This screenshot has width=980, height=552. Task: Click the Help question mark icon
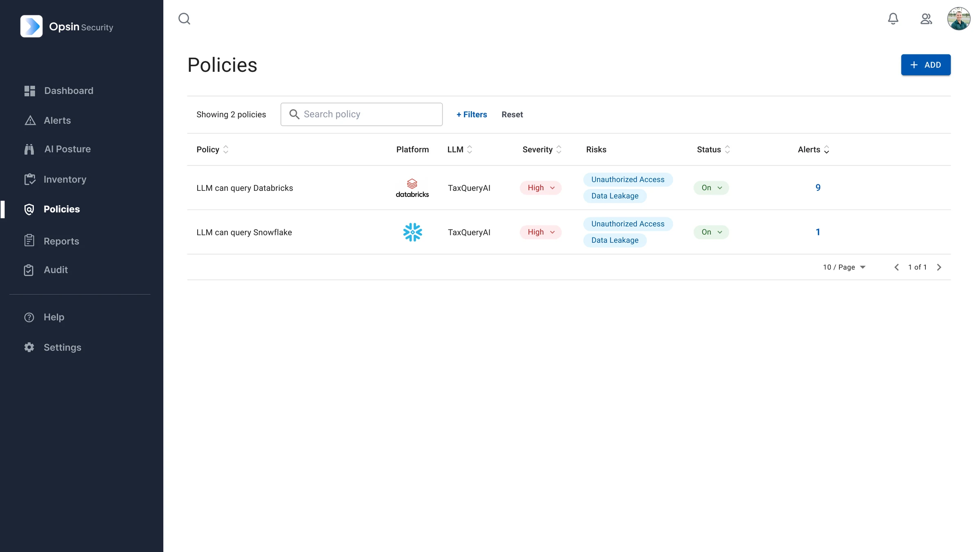29,317
